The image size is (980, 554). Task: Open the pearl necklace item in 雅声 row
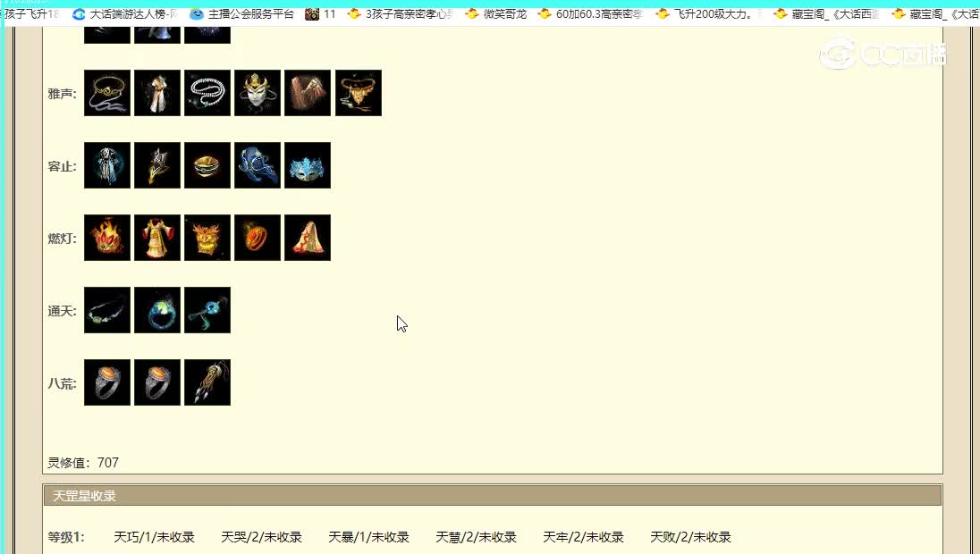(207, 93)
